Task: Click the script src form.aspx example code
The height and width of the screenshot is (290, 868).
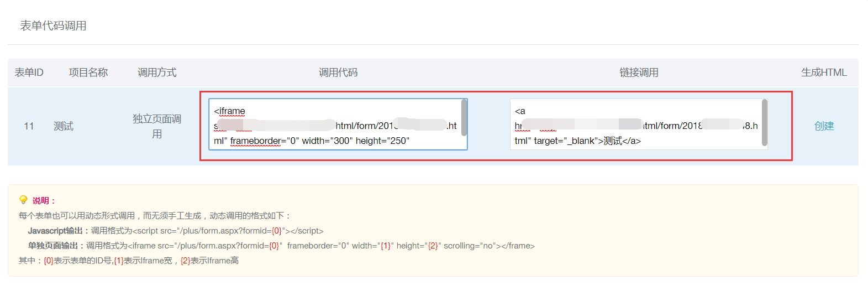Action: pos(228,231)
